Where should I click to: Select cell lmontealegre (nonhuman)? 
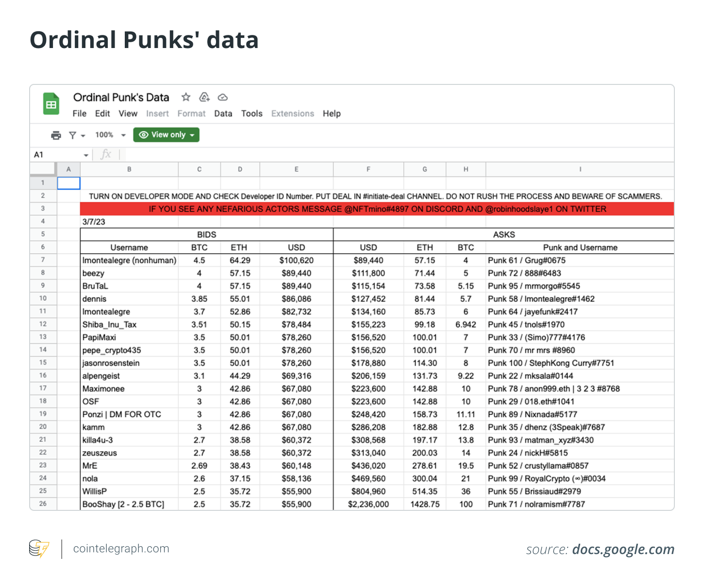click(x=129, y=260)
